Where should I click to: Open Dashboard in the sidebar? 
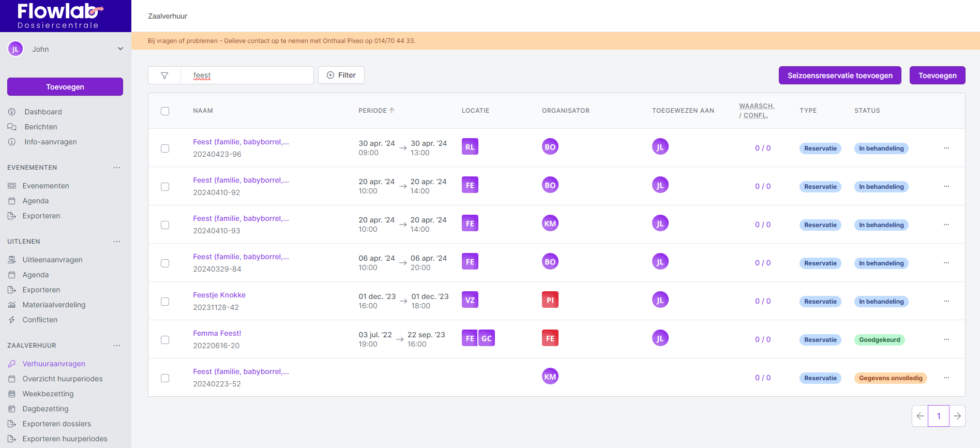click(x=43, y=112)
